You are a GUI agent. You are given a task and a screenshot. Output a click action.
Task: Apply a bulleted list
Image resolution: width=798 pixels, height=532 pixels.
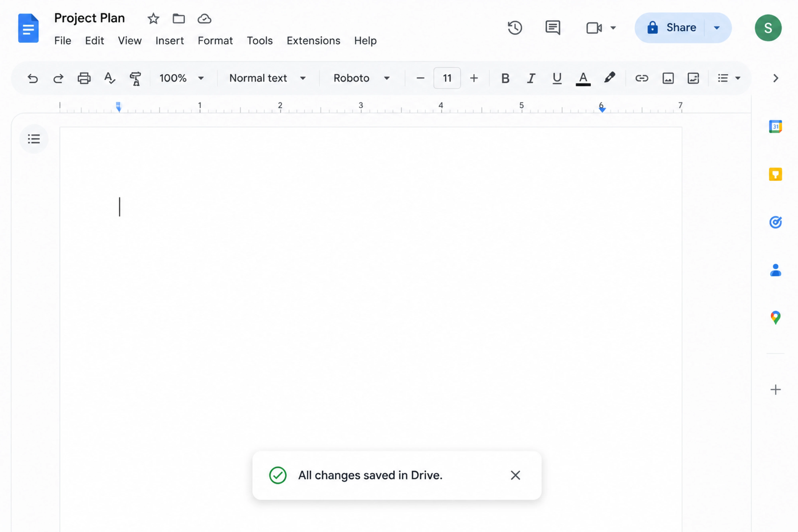click(x=723, y=78)
